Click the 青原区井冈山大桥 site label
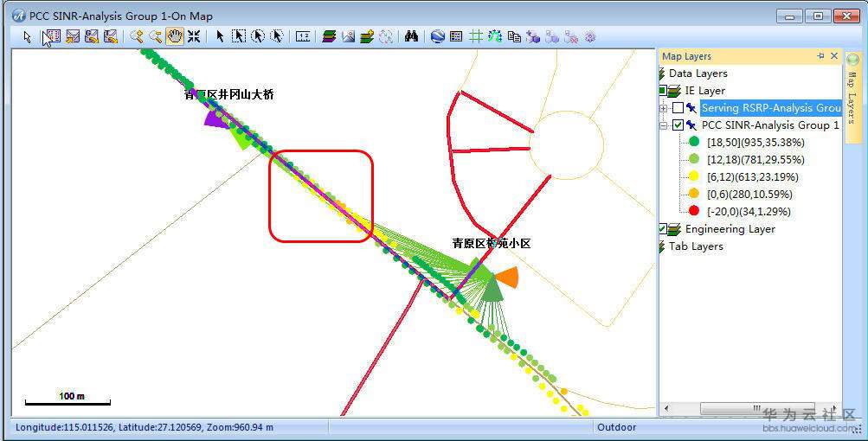The width and height of the screenshot is (868, 441). click(229, 94)
